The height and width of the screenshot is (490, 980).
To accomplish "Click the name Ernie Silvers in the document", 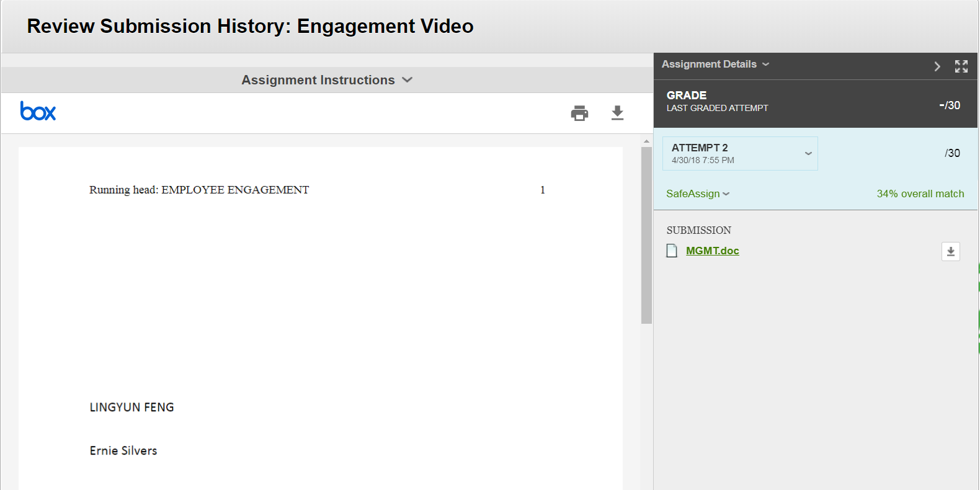I will pos(123,451).
